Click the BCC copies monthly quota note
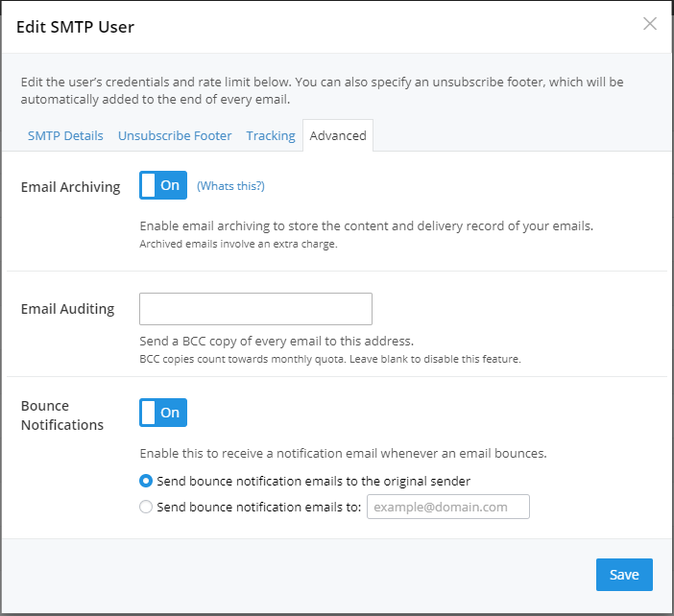 coord(330,359)
